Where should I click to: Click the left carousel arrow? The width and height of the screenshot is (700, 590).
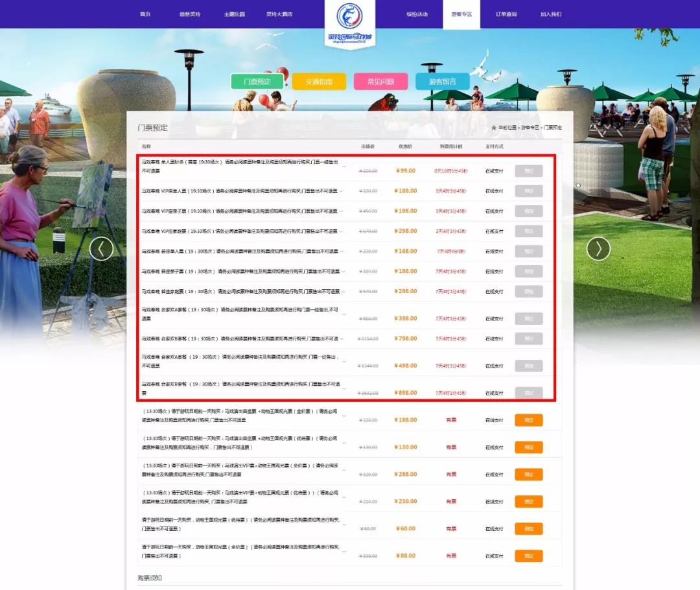pyautogui.click(x=101, y=248)
